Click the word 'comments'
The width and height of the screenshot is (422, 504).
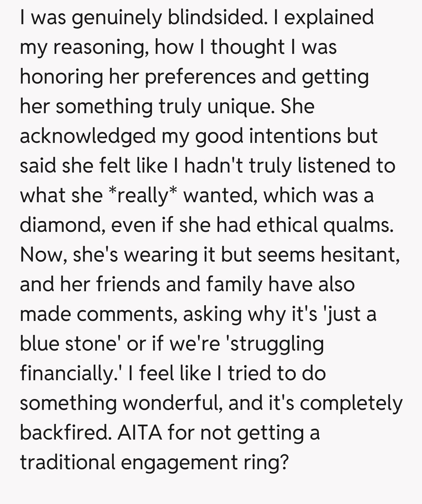pyautogui.click(x=125, y=314)
